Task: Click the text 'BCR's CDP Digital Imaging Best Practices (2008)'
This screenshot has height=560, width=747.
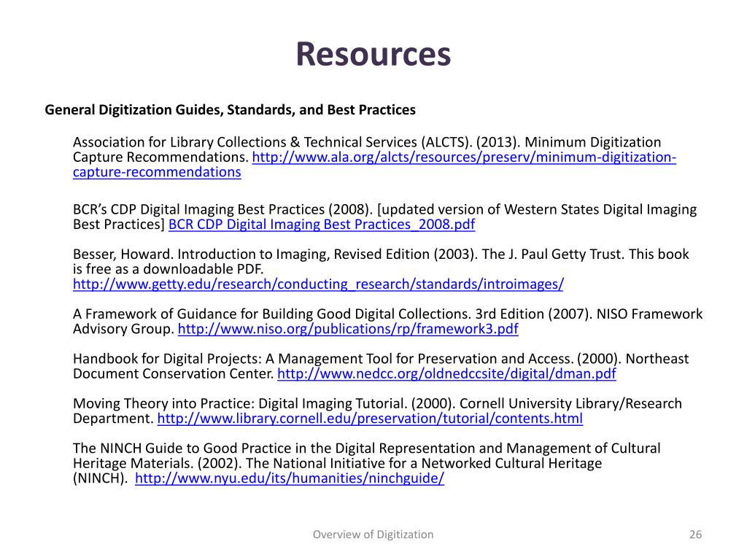Action: click(x=222, y=209)
